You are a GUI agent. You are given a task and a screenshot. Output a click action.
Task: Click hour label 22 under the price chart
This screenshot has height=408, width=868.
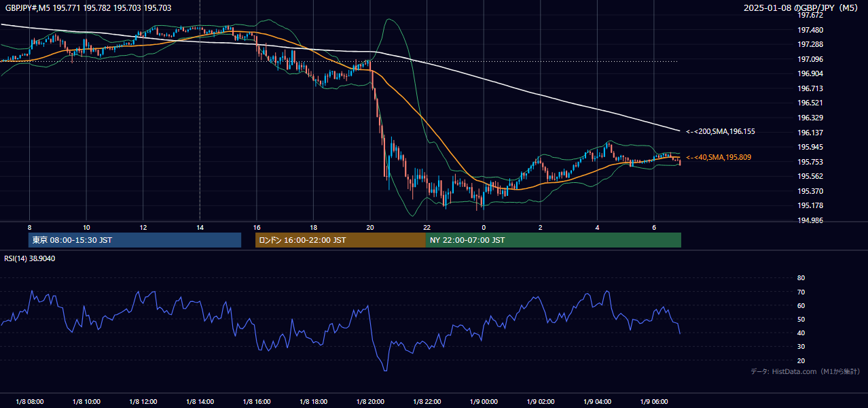427,227
